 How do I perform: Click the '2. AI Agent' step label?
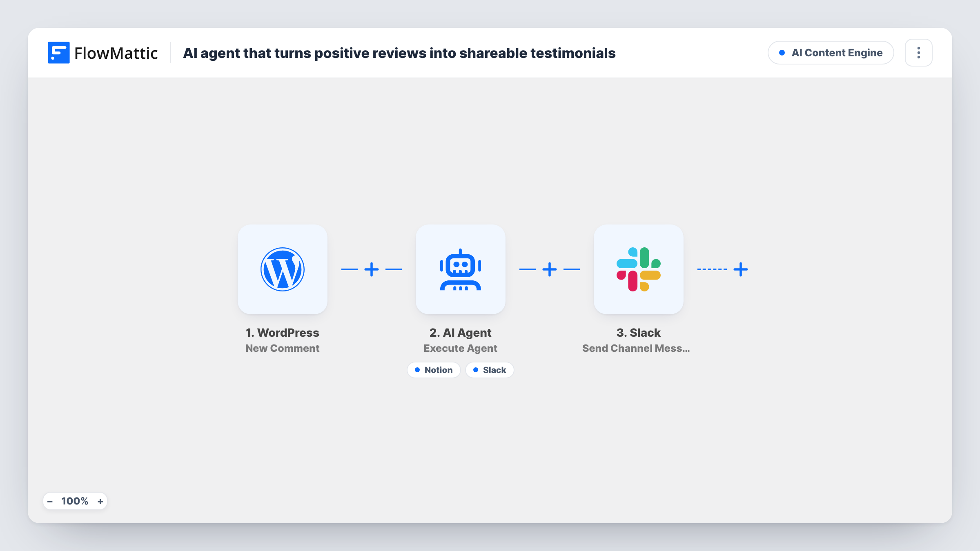(x=461, y=333)
